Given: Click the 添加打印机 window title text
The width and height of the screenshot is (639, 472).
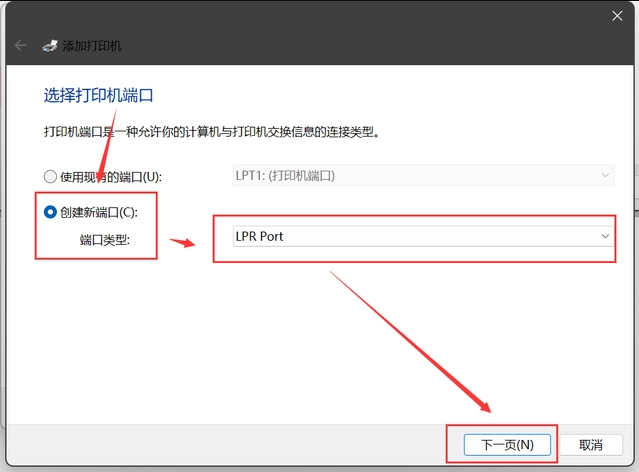Looking at the screenshot, I should pyautogui.click(x=93, y=46).
